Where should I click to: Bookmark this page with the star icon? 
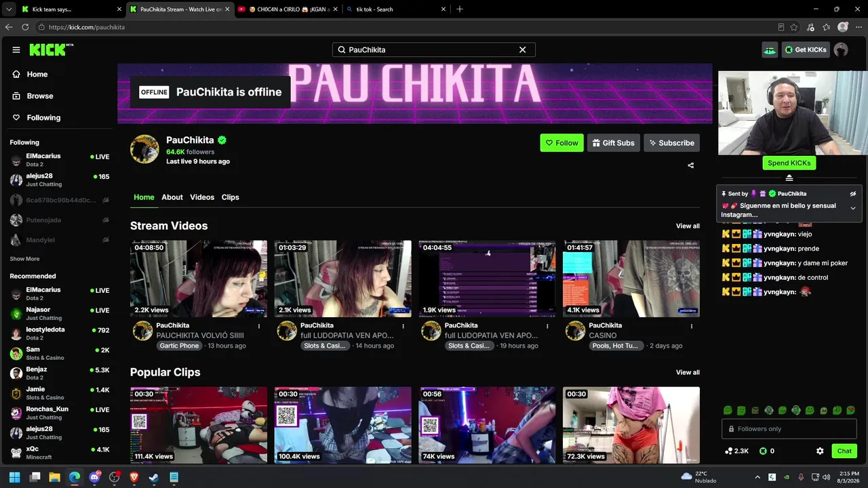[794, 27]
